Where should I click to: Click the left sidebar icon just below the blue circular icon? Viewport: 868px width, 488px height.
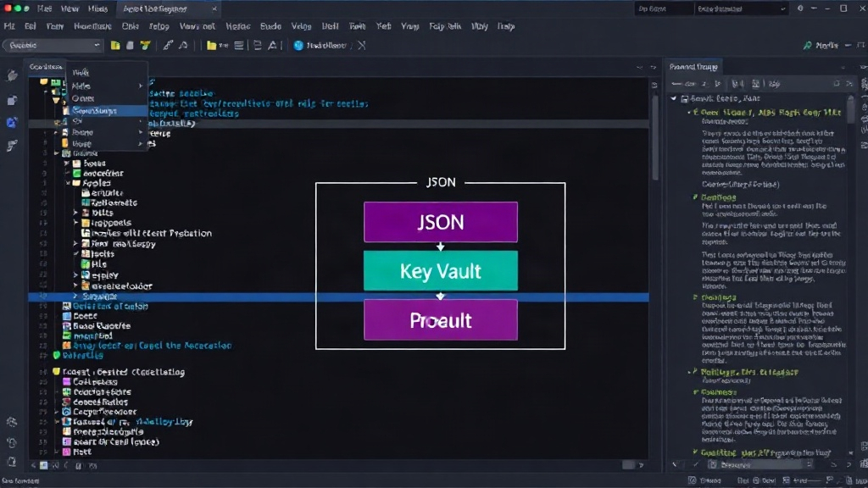coord(12,146)
